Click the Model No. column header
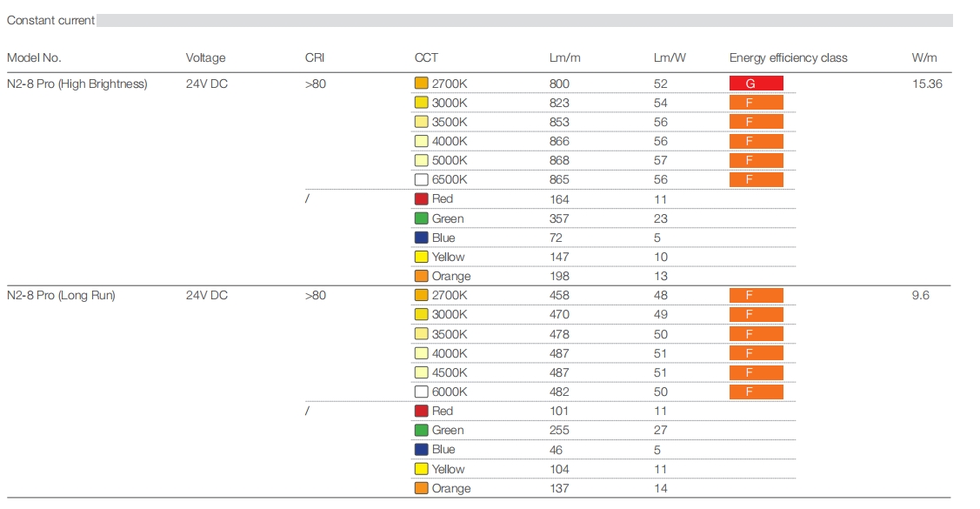Viewport: 980px width, 509px height. point(34,58)
